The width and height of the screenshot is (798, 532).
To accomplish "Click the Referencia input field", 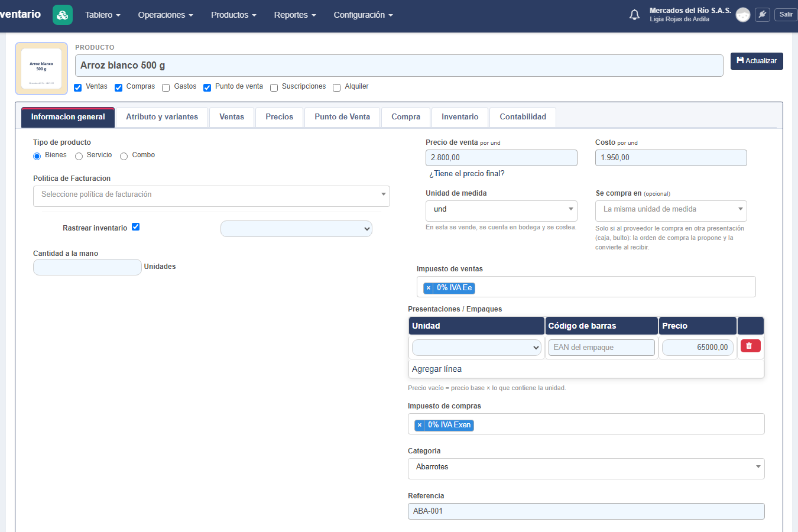I will click(586, 511).
